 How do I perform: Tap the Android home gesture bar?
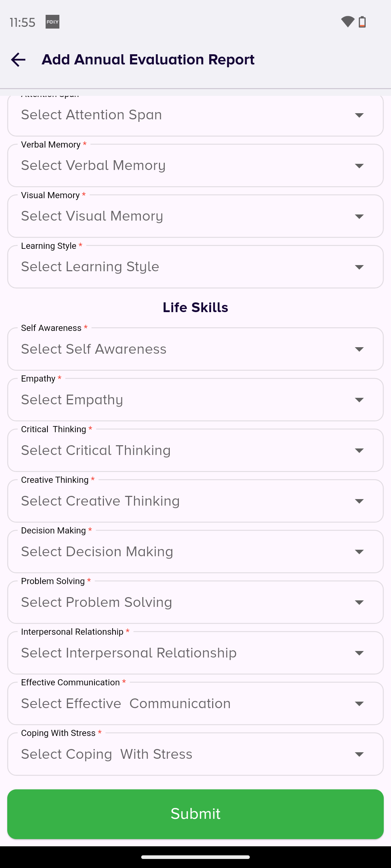195,857
